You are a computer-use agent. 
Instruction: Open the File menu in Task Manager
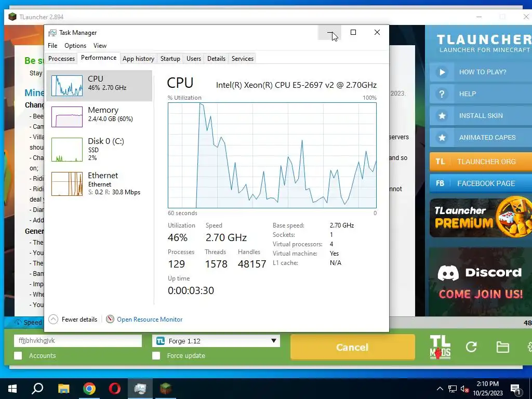pyautogui.click(x=52, y=46)
